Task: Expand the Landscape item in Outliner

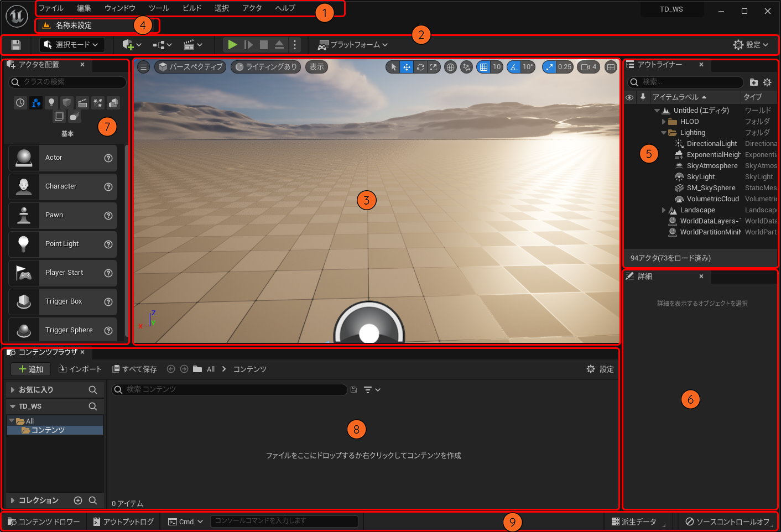Action: [664, 210]
